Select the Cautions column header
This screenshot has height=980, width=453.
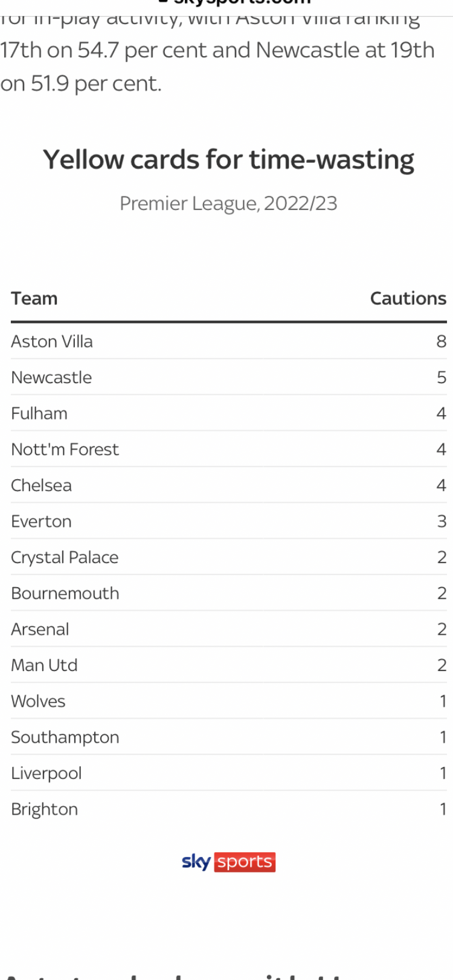pyautogui.click(x=408, y=298)
